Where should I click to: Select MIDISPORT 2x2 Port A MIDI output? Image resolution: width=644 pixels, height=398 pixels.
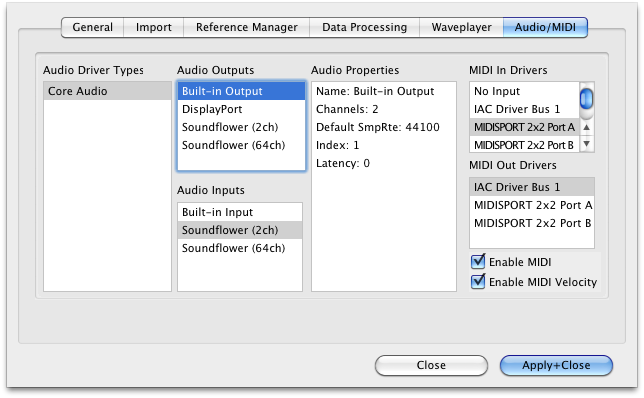[532, 205]
